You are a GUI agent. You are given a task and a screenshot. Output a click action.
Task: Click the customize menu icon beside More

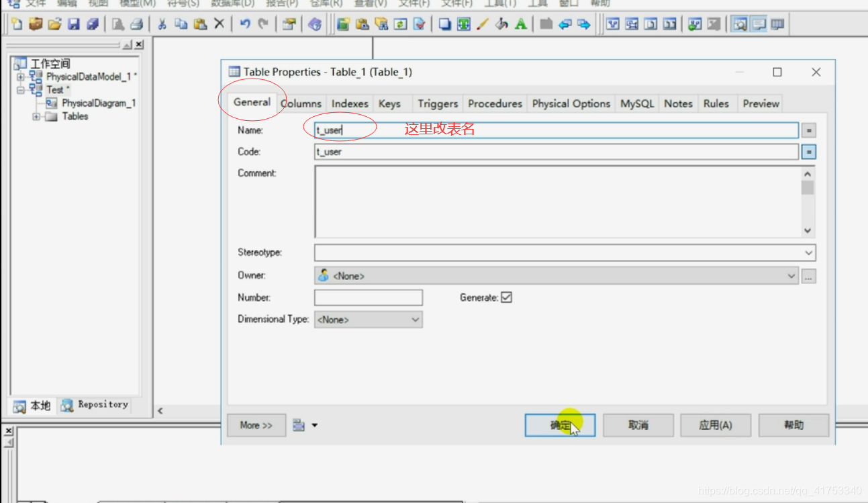299,425
